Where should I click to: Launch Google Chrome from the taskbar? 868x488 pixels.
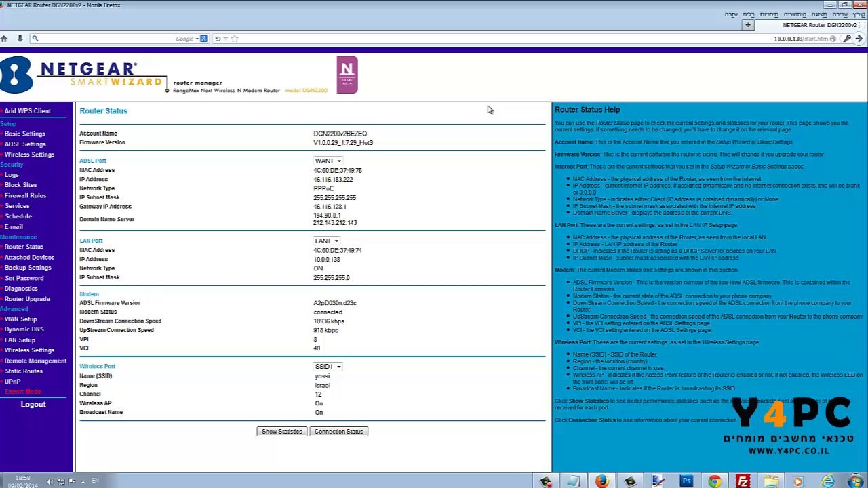(x=715, y=481)
